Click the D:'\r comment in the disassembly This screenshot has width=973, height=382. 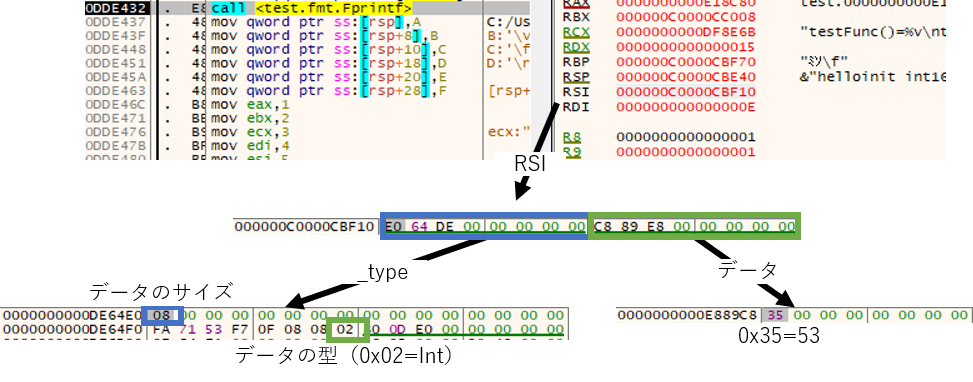click(510, 63)
